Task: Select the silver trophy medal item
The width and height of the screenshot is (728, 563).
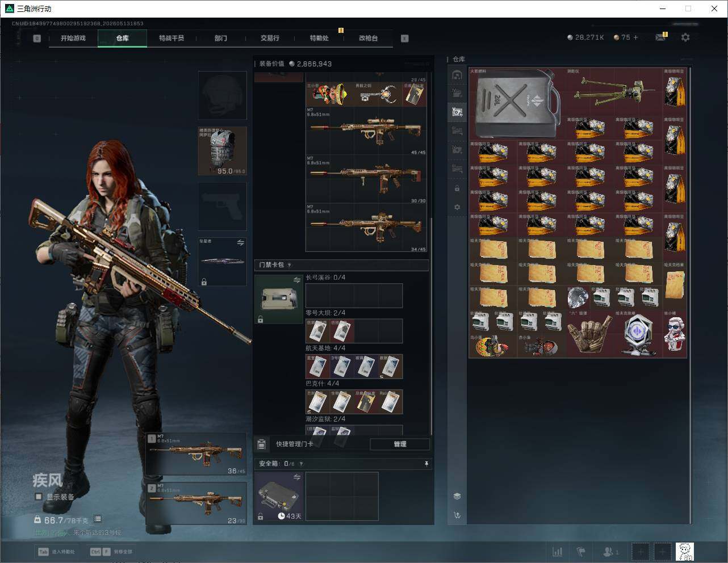Action: [638, 334]
